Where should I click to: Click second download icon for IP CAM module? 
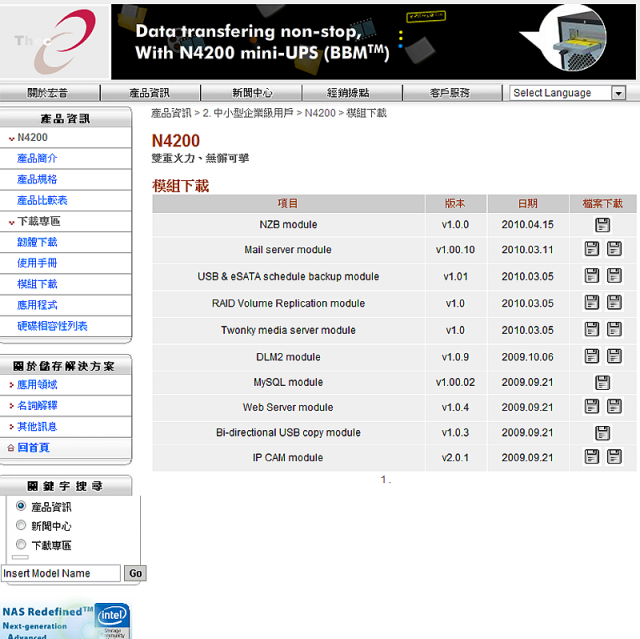click(x=614, y=457)
